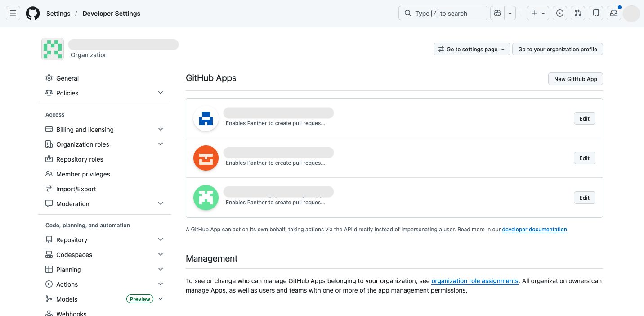
Task: Click the Codespaces icon
Action: 49,254
